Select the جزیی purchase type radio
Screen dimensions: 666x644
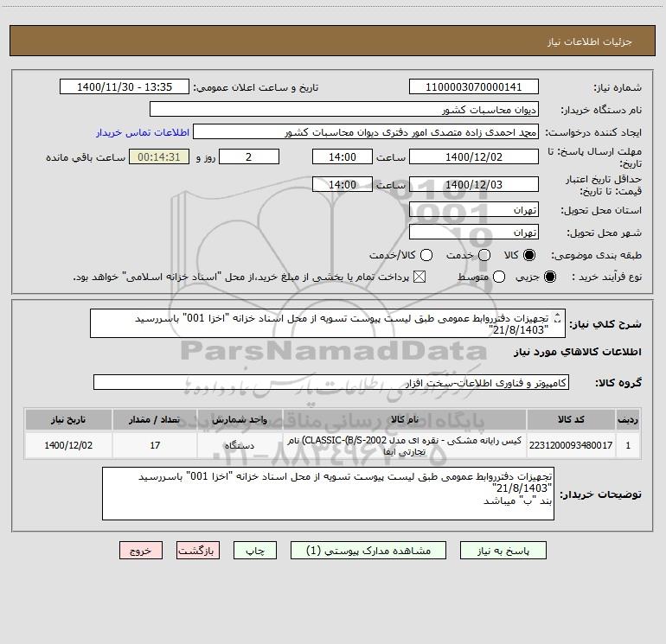coord(550,277)
